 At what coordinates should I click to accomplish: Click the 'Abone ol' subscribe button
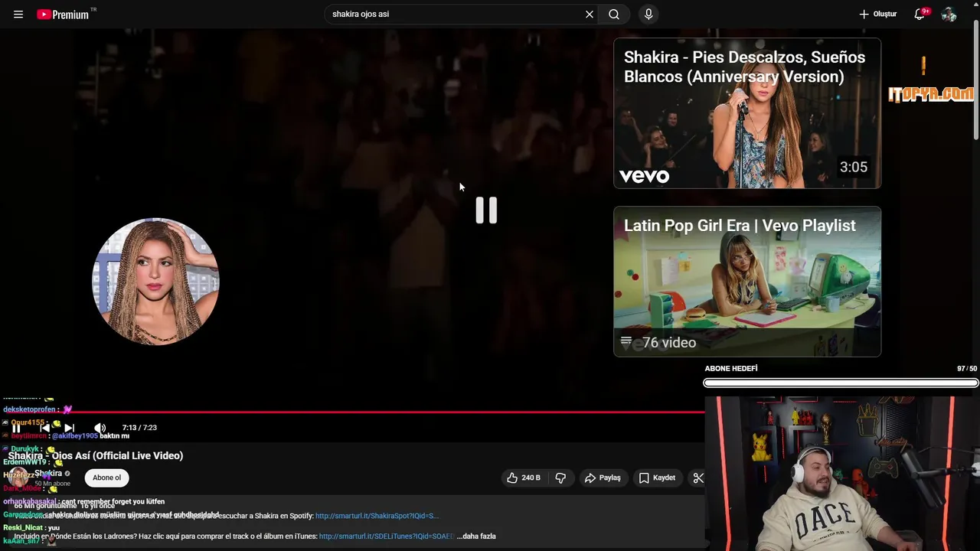coord(106,478)
